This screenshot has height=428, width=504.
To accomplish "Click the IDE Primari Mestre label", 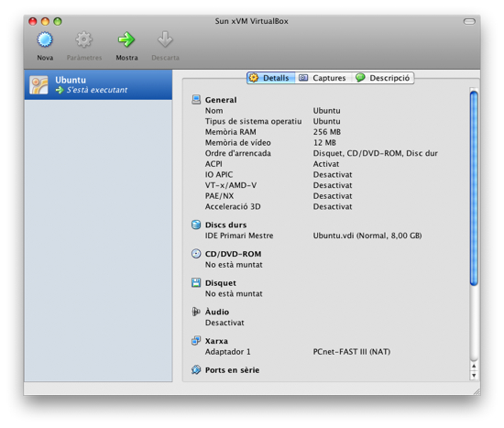I will pyautogui.click(x=239, y=236).
